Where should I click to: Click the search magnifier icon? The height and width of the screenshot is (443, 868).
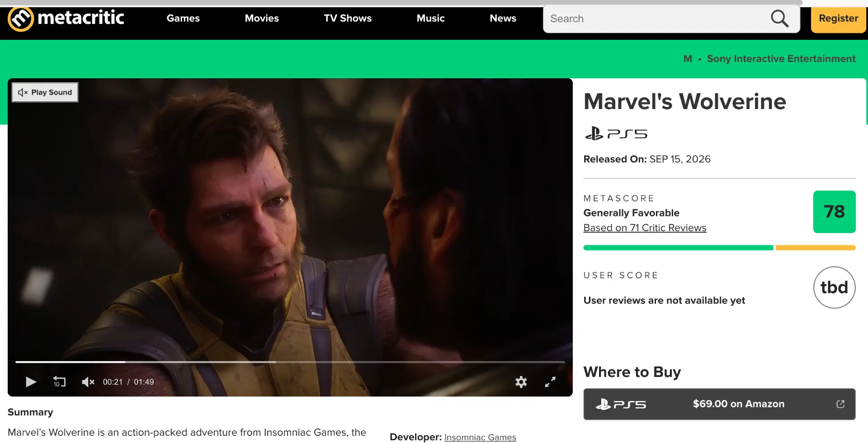pos(779,19)
